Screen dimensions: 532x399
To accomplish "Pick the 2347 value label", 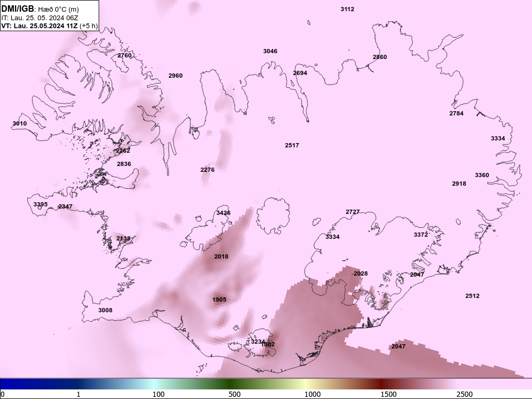I will click(x=65, y=206).
